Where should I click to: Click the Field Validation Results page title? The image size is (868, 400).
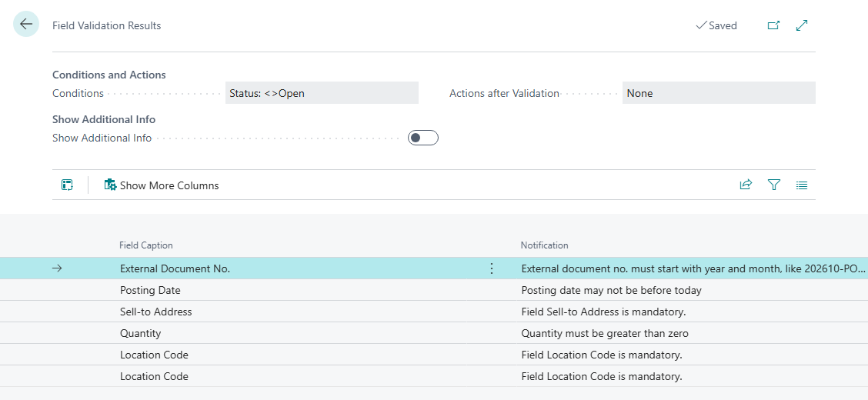tap(107, 25)
